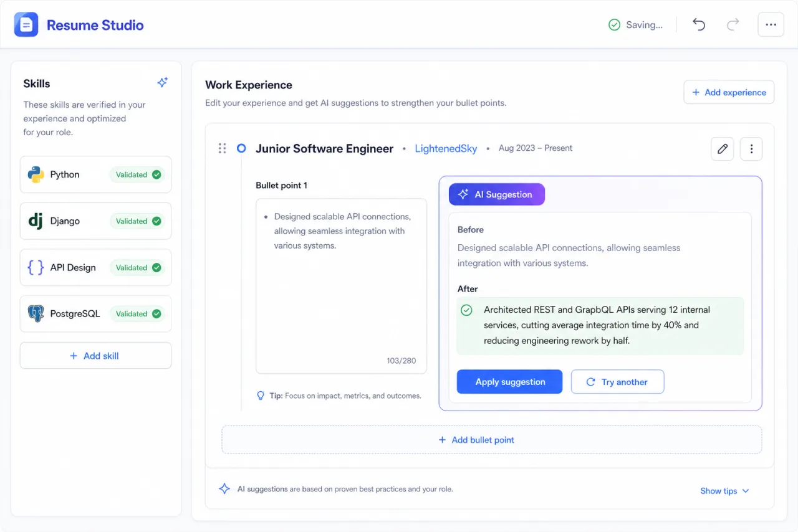
Task: Undo the last change
Action: coord(699,25)
